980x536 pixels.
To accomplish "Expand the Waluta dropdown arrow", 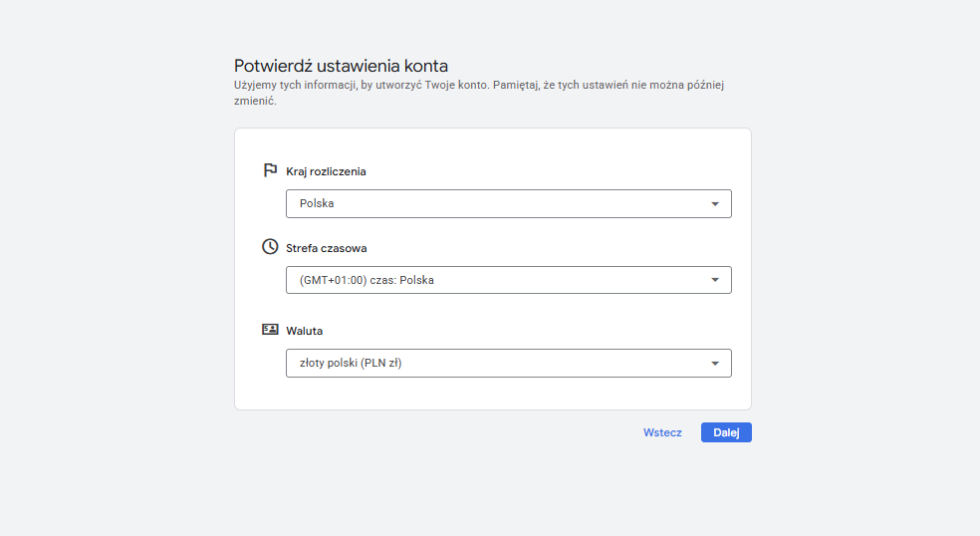I will (714, 364).
